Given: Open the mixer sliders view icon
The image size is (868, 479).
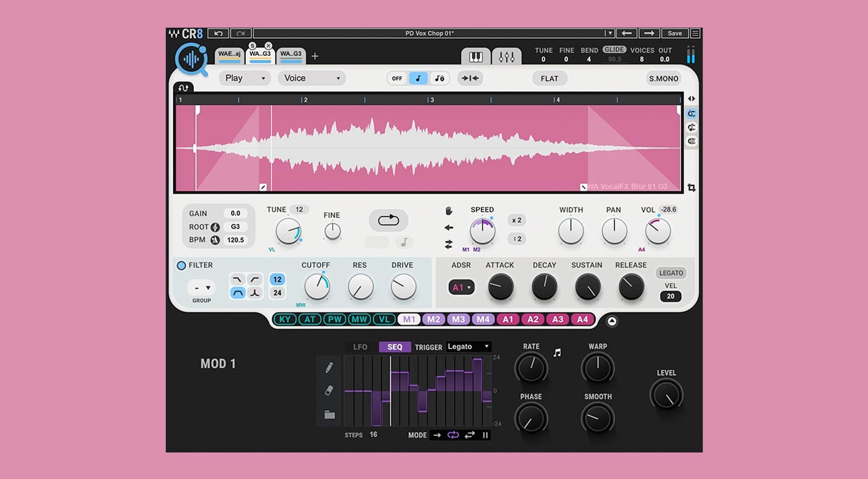Looking at the screenshot, I should pos(506,56).
